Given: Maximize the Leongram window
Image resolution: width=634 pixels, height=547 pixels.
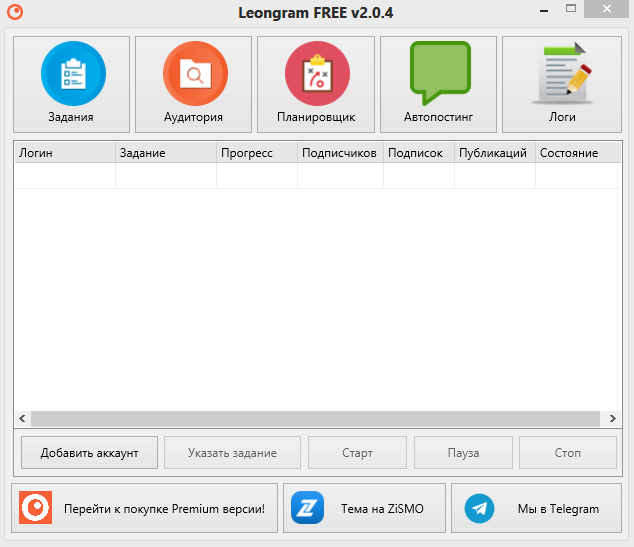Looking at the screenshot, I should point(571,8).
